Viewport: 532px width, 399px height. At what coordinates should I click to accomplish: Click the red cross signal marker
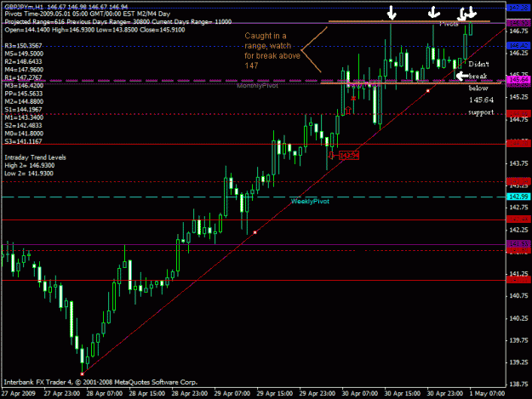tap(353, 99)
